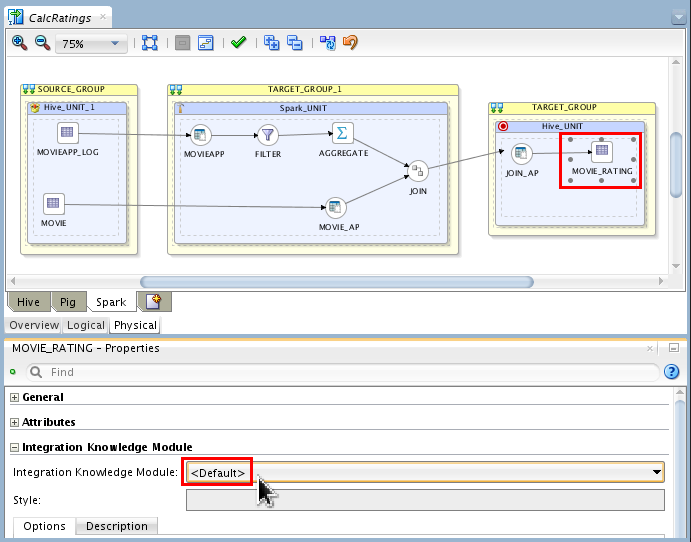The height and width of the screenshot is (542, 691).
Task: Open the Description tab in properties
Action: [x=117, y=526]
